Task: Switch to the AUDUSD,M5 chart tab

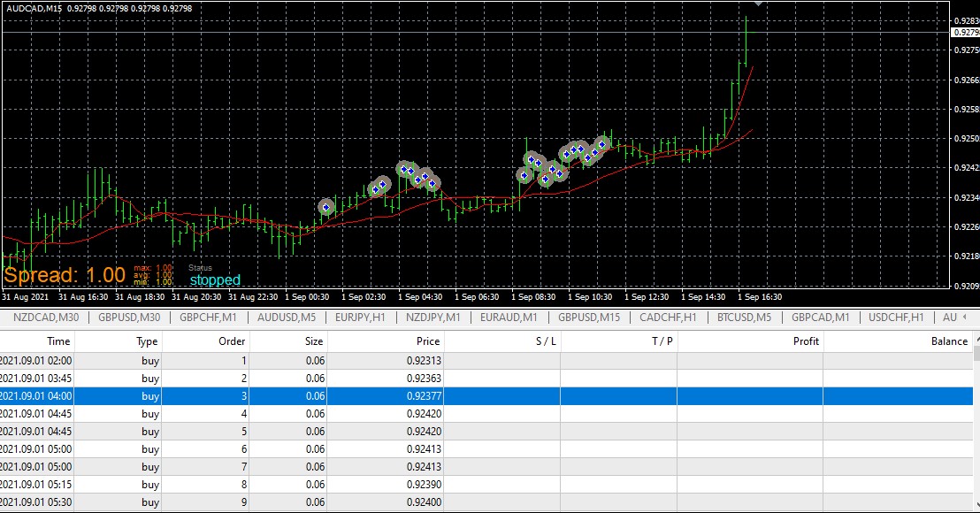Action: pos(287,318)
